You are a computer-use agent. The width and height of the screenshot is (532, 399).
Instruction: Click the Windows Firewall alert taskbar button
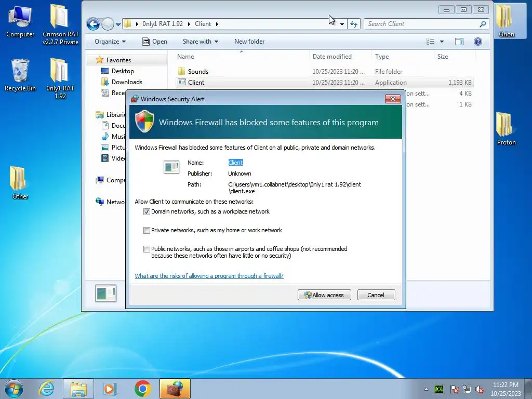coord(175,389)
